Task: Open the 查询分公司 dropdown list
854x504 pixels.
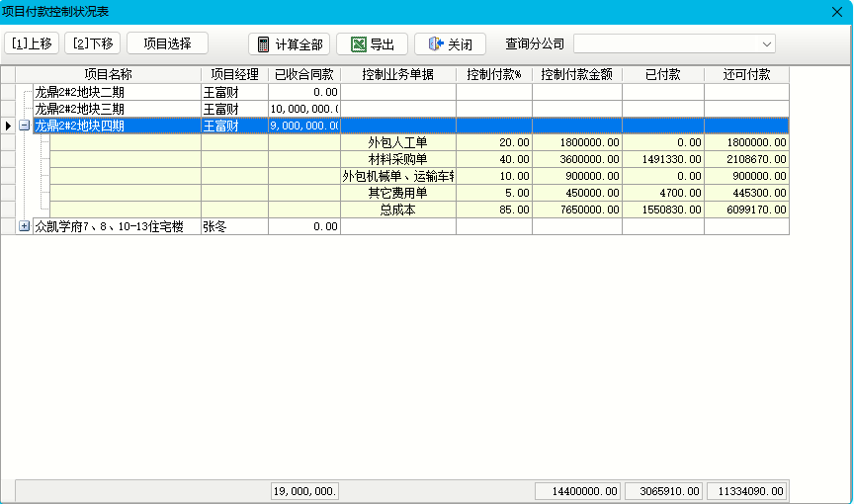Action: point(767,44)
